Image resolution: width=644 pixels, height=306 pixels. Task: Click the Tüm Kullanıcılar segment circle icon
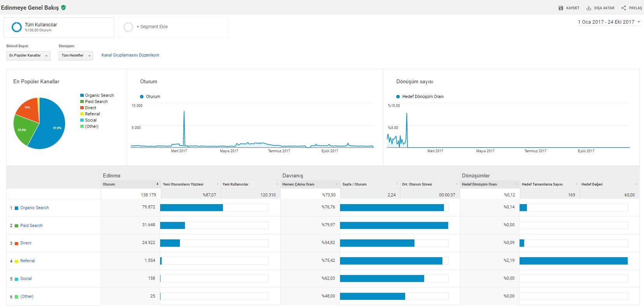17,27
